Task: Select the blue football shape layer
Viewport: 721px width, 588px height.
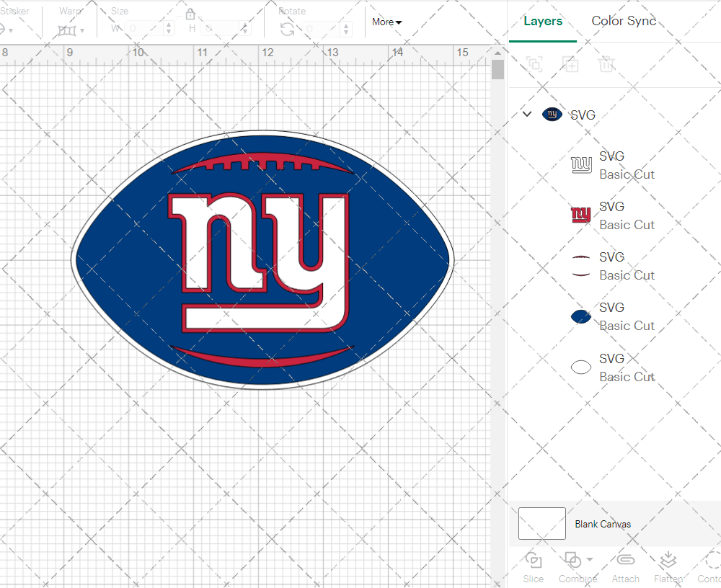Action: pos(613,316)
